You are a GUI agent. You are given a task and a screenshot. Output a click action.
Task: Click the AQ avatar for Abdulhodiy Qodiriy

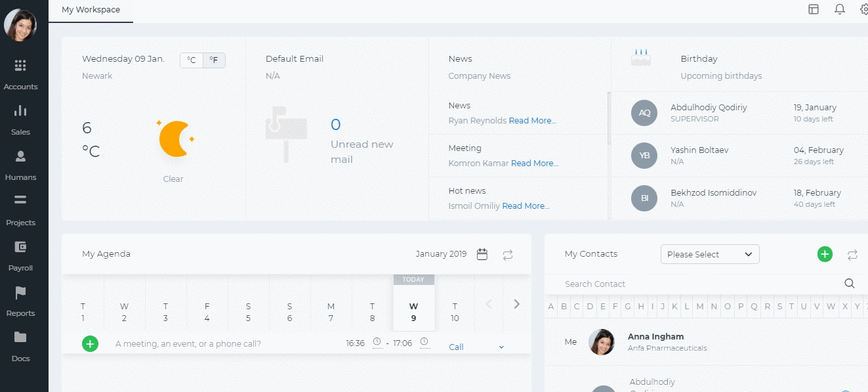[x=644, y=112]
